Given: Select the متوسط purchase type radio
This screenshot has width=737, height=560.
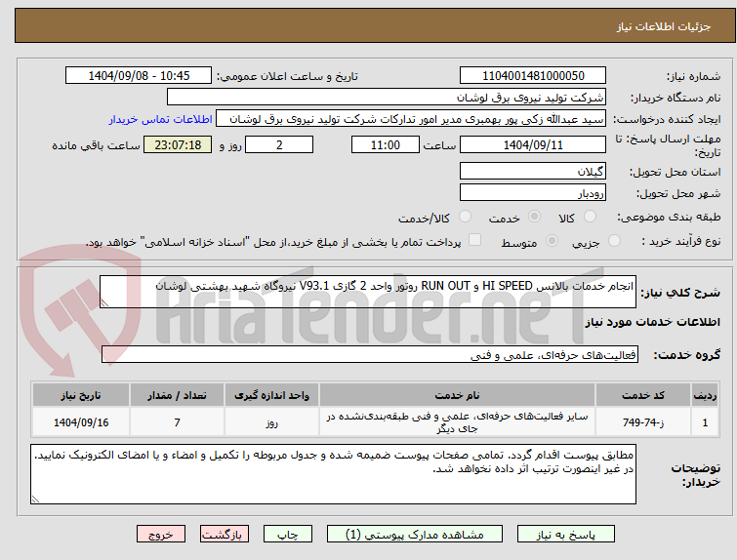Looking at the screenshot, I should (552, 241).
